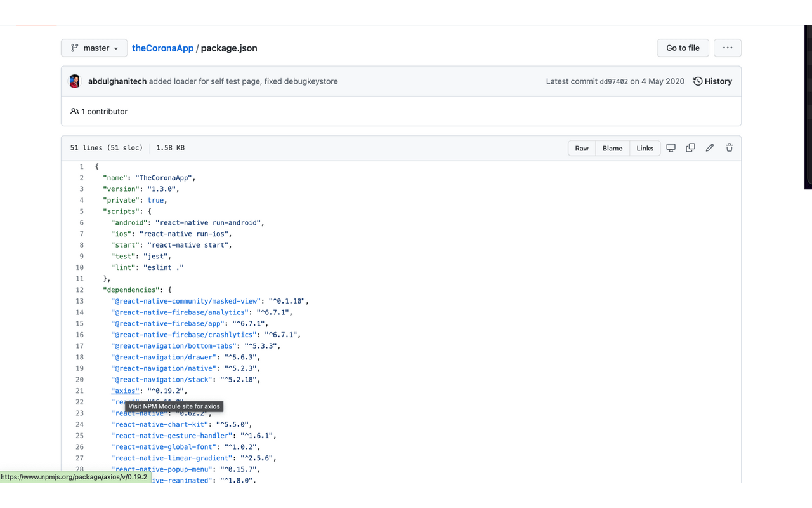Image resolution: width=812 pixels, height=508 pixels.
Task: Click the "version": "1.3.0" line text
Action: (x=141, y=189)
